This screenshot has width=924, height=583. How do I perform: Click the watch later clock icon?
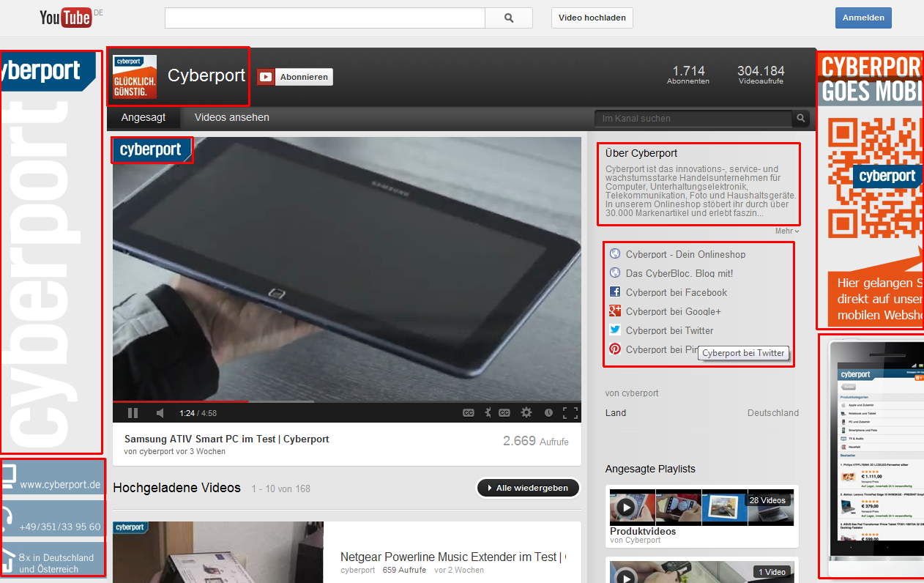pos(548,413)
